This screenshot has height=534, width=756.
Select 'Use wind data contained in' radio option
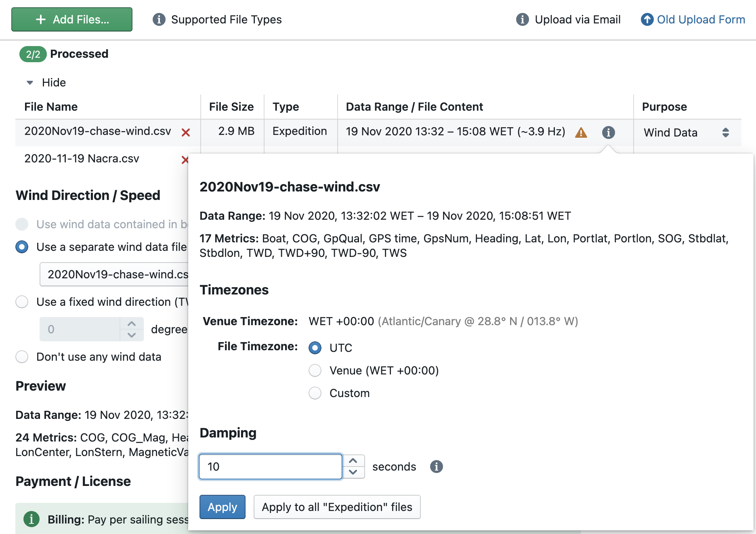pyautogui.click(x=22, y=224)
